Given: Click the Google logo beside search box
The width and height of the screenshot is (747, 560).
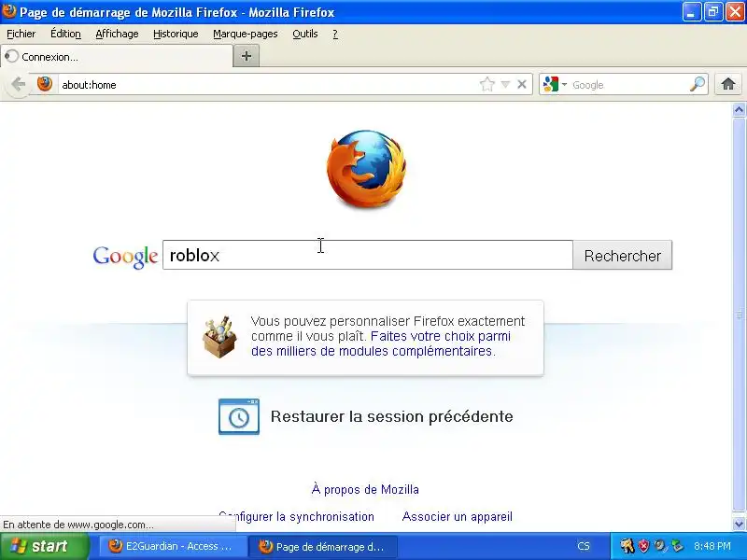Looking at the screenshot, I should [x=125, y=257].
